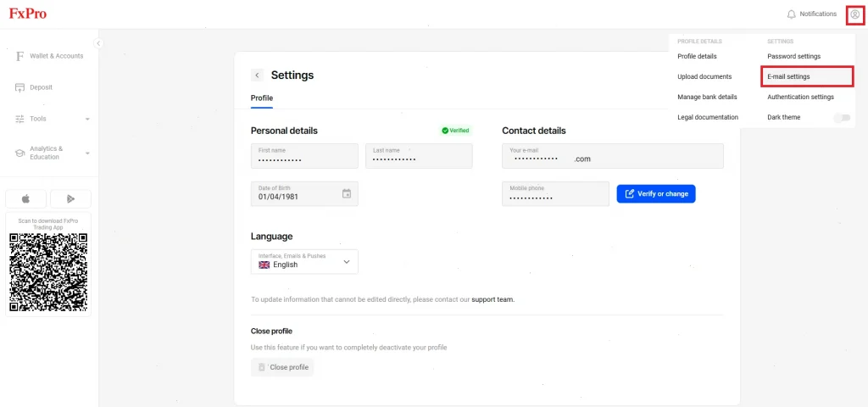Switch to the Profile tab
This screenshot has width=868, height=407.
tap(261, 98)
